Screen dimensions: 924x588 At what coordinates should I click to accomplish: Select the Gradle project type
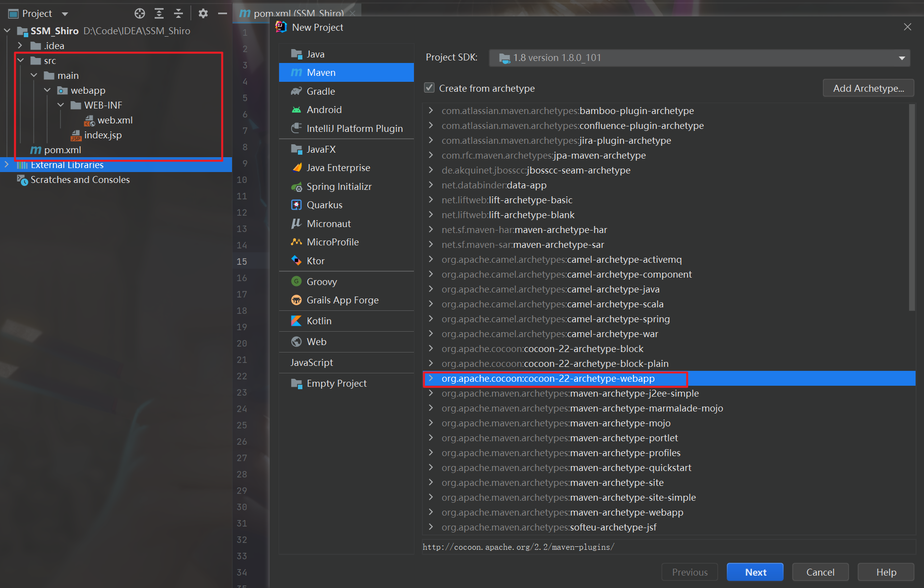pos(346,91)
